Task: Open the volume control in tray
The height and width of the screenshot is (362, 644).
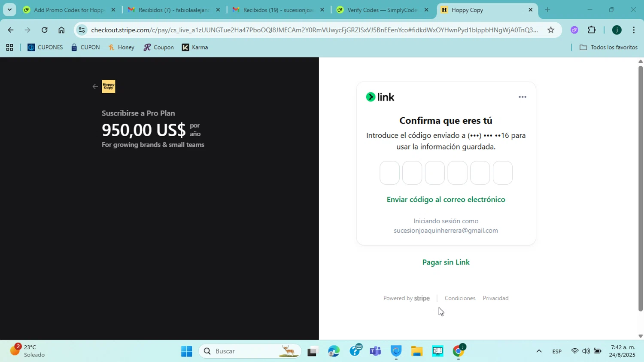Action: point(586,352)
